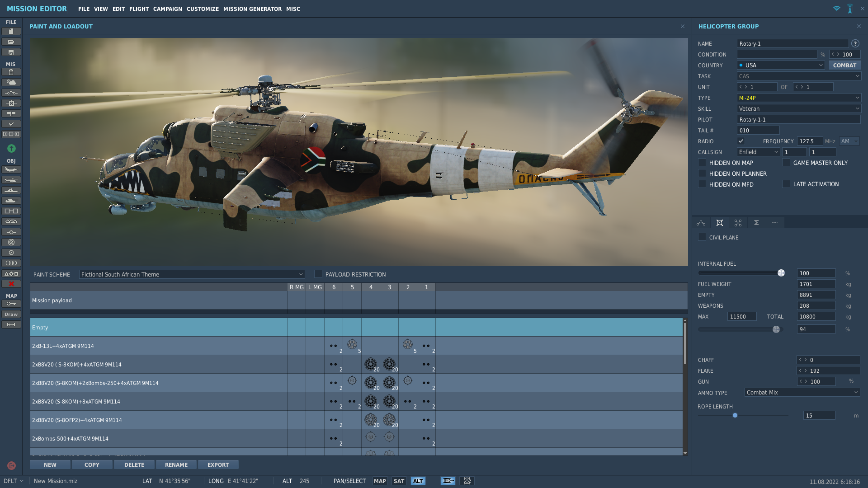Add a ship group from sidebar
The image size is (868, 488).
11,190
